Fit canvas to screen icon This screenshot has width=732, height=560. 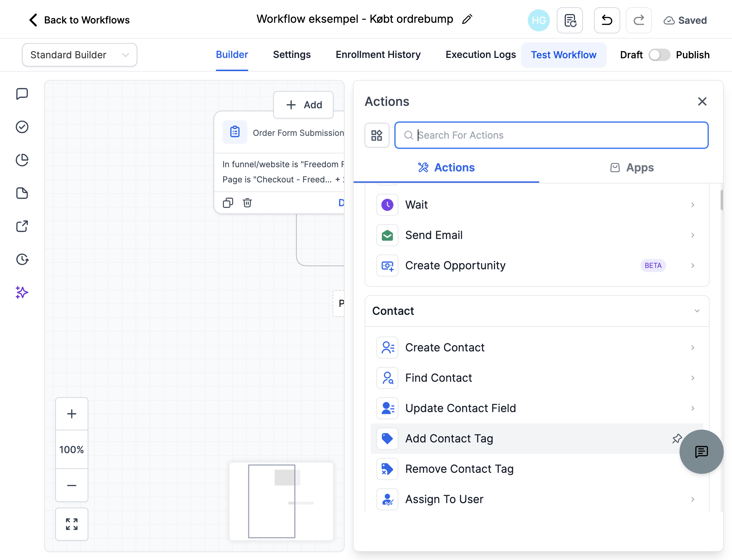[x=72, y=524]
